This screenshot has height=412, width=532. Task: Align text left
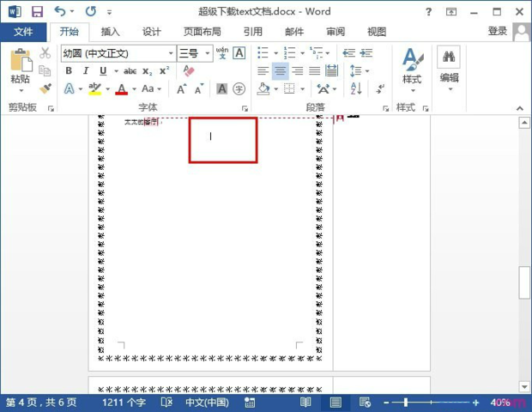click(x=263, y=71)
